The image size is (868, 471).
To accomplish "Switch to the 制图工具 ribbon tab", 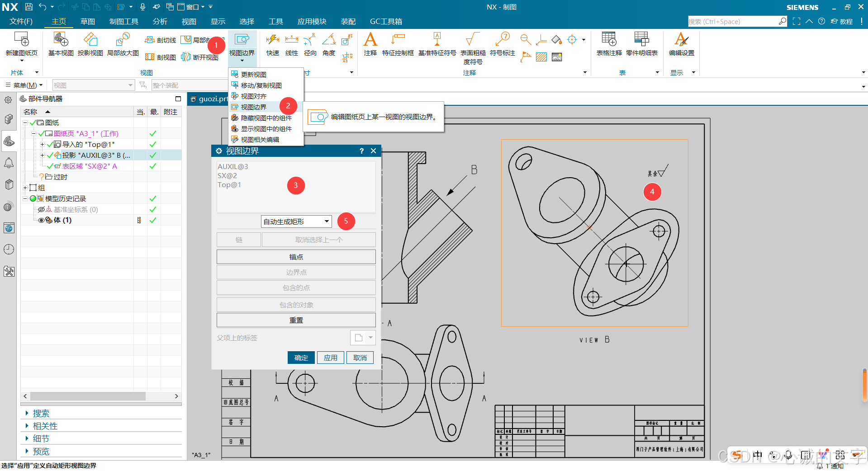I will tap(123, 21).
